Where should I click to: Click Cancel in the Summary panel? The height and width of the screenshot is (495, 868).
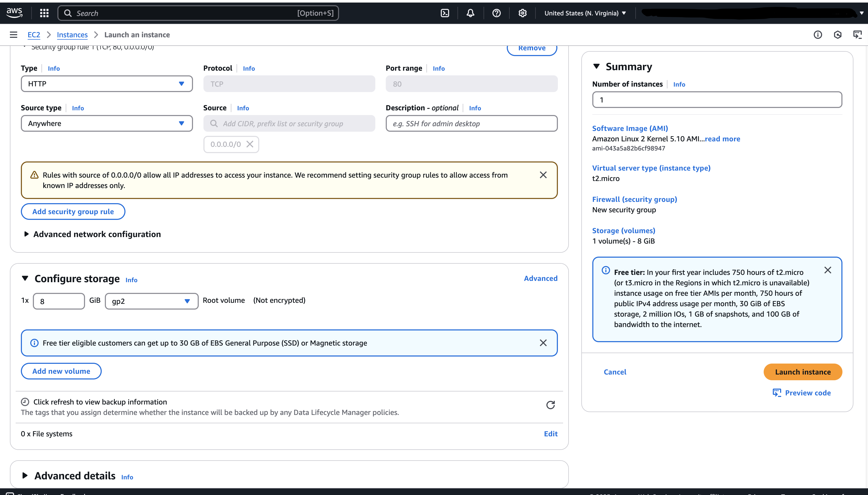(615, 372)
